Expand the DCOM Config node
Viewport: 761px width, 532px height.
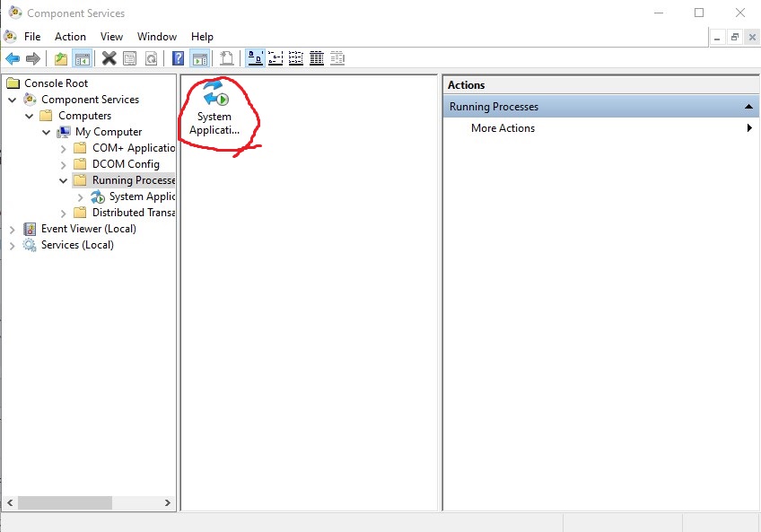tap(63, 164)
